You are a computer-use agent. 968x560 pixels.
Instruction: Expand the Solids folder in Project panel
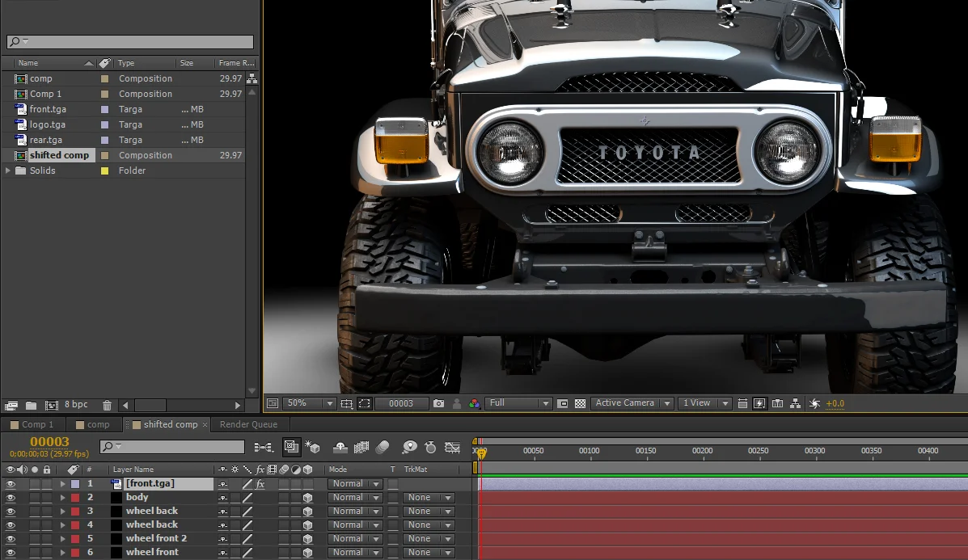pos(7,171)
